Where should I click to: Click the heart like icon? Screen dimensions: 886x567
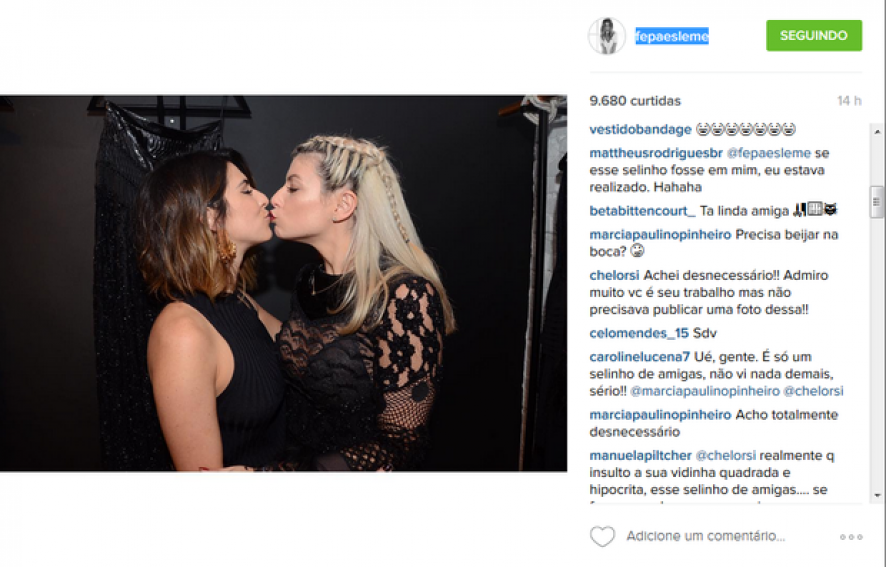point(602,536)
